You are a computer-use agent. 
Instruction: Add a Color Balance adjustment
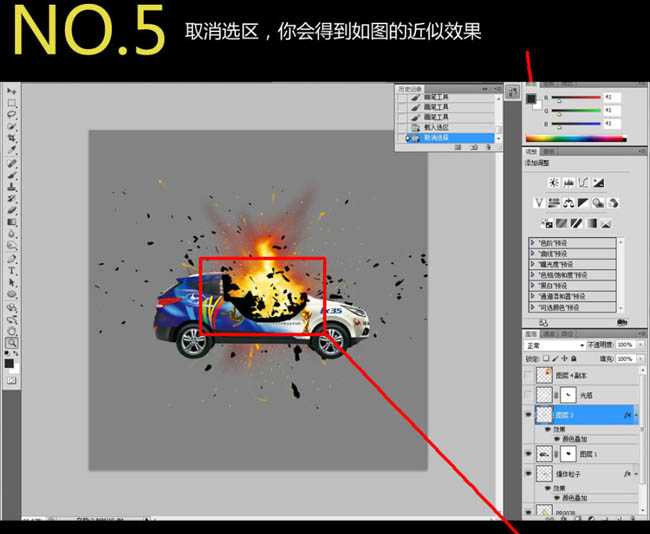pyautogui.click(x=568, y=203)
